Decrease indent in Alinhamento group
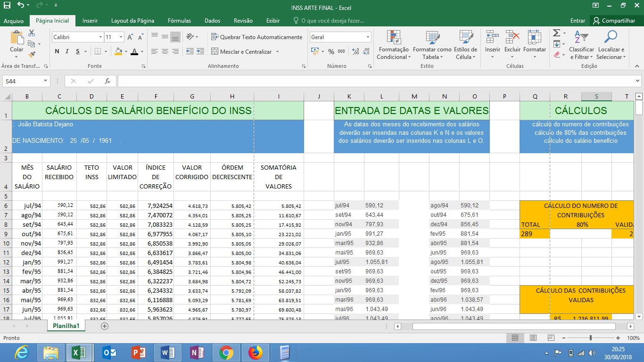This screenshot has width=644, height=362. point(190,51)
